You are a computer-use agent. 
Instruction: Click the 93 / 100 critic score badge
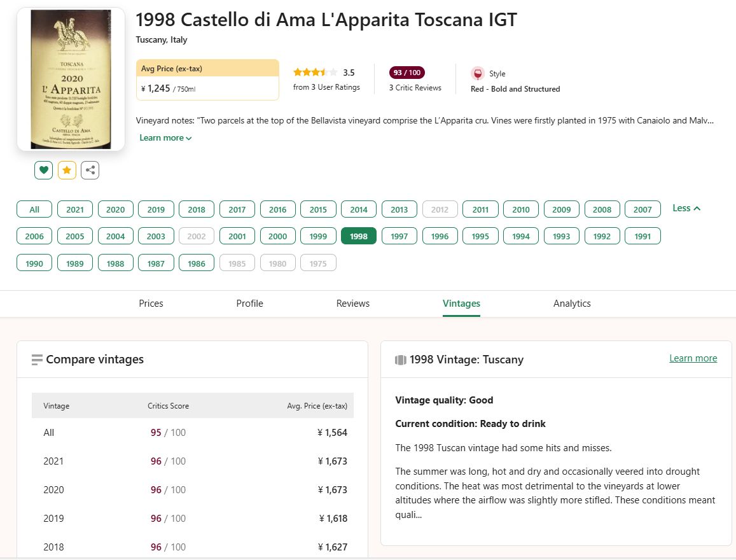point(407,73)
